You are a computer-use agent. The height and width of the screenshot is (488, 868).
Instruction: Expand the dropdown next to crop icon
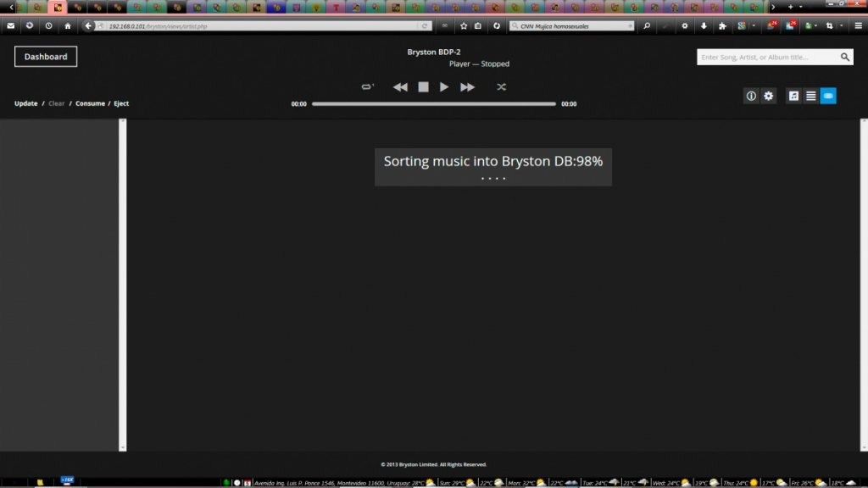(842, 26)
